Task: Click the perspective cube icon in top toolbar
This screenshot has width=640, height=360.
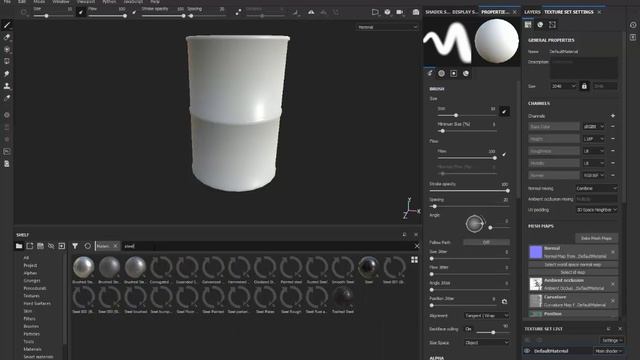Action: click(x=387, y=12)
